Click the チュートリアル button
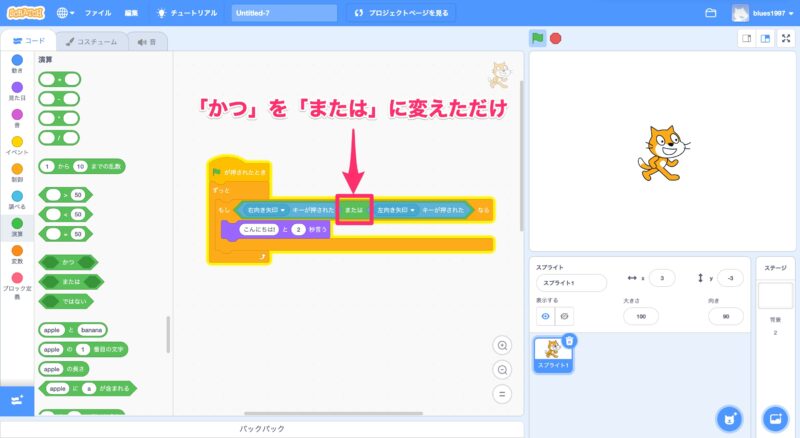Viewport: 800px width, 438px height. (x=188, y=14)
